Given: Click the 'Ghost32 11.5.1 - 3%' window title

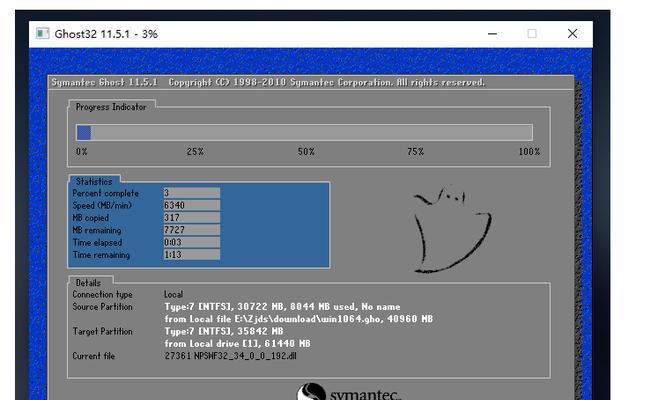Looking at the screenshot, I should pyautogui.click(x=106, y=34).
